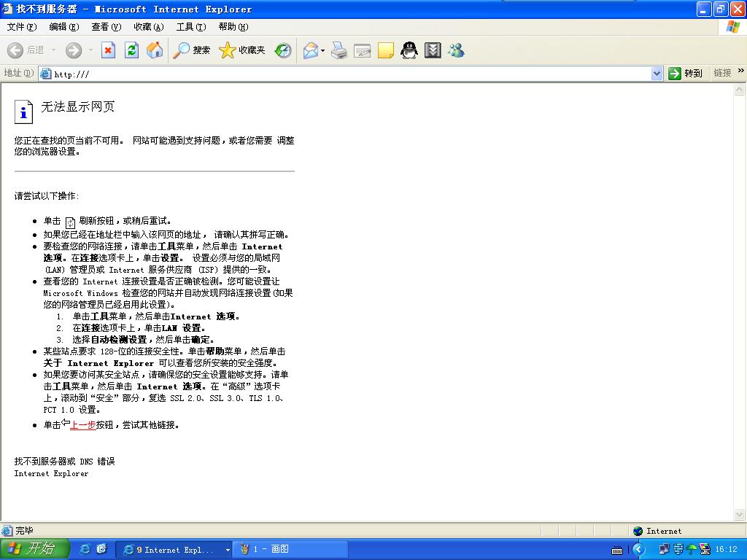Image resolution: width=747 pixels, height=560 pixels.
Task: Open the 编辑(E) menu
Action: tap(64, 27)
